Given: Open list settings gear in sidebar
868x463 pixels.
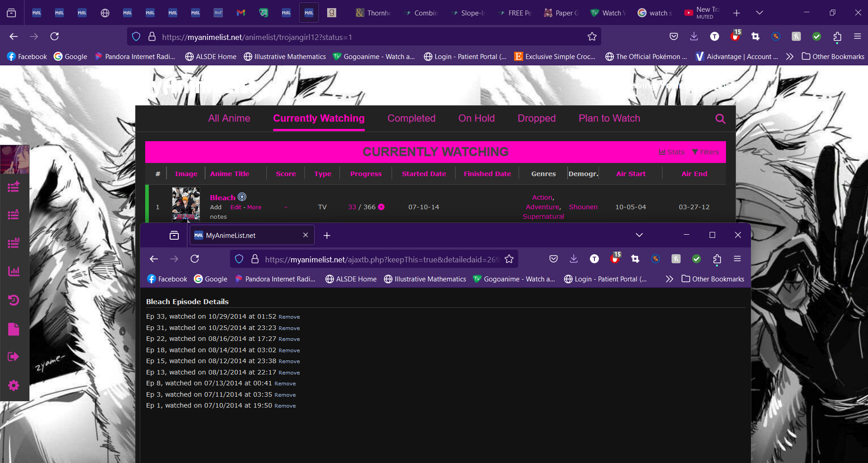Looking at the screenshot, I should pos(14,385).
